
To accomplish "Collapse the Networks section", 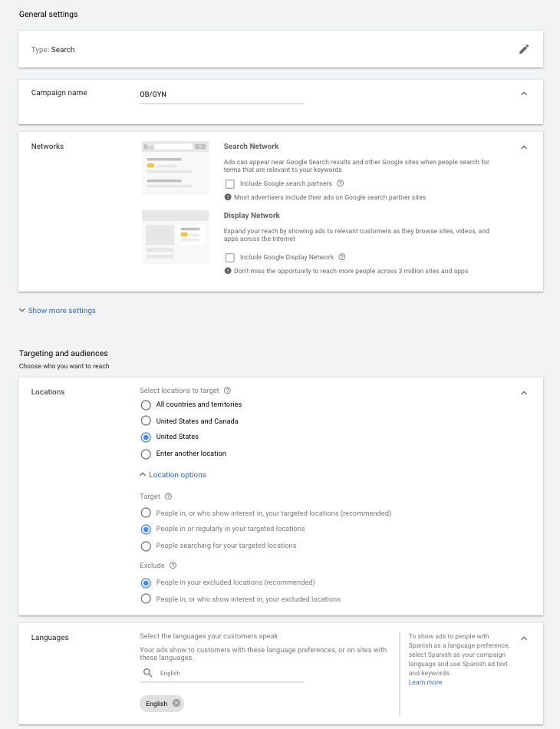I will [x=524, y=147].
